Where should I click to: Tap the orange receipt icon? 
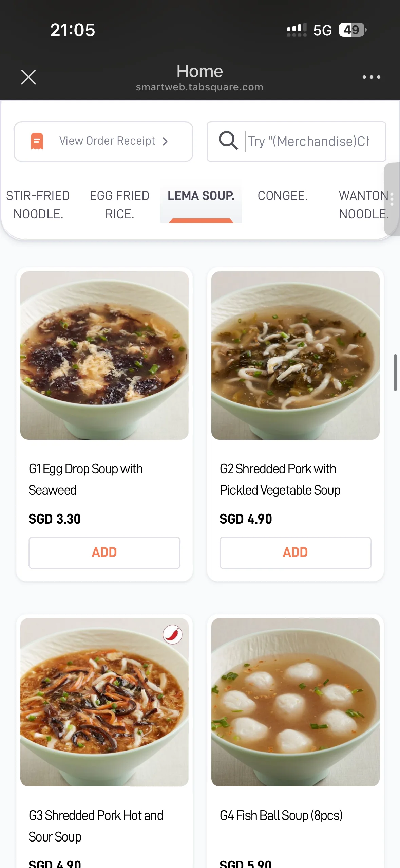[x=37, y=141]
